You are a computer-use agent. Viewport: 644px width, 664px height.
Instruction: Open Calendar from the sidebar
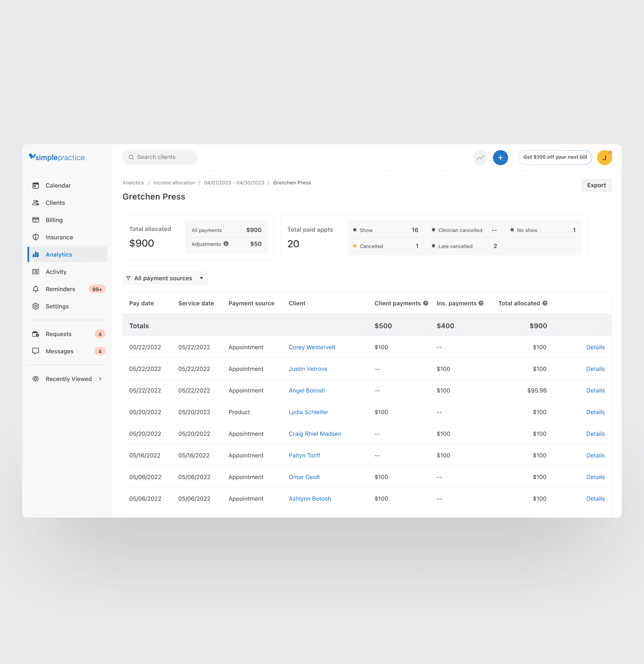(x=58, y=185)
